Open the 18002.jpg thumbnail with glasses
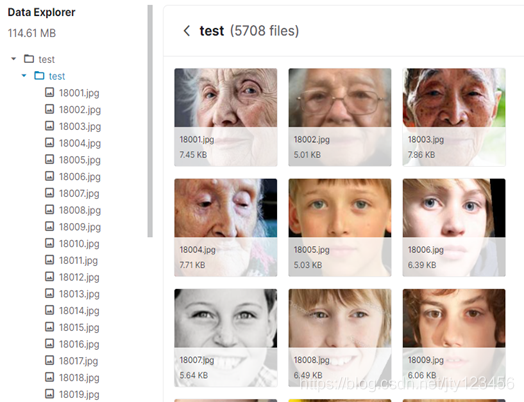 point(340,117)
